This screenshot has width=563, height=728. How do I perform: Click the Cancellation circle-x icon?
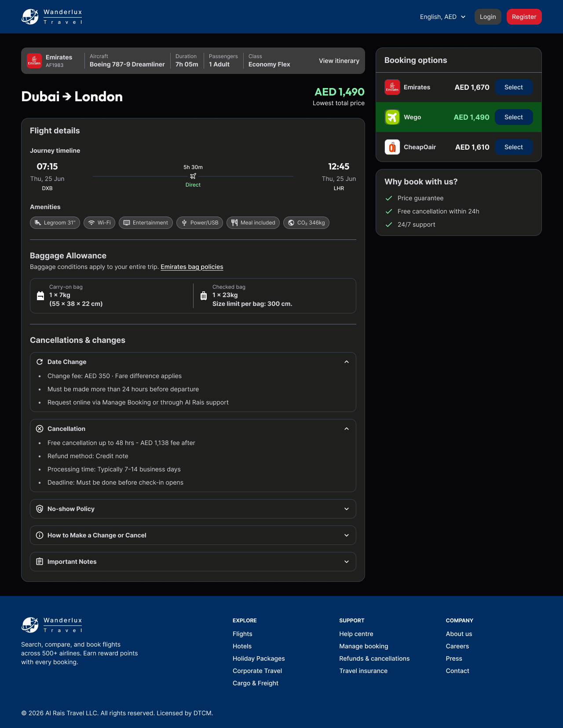(x=40, y=429)
